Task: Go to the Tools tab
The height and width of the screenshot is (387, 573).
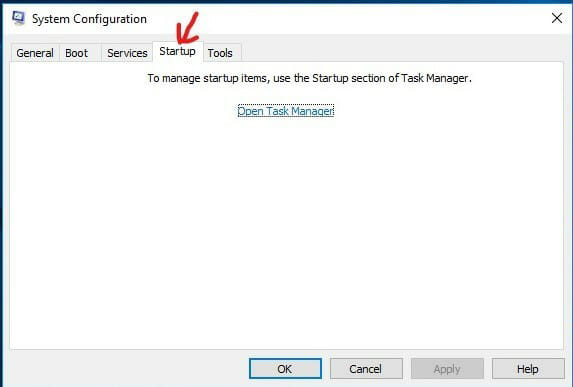Action: (x=220, y=53)
